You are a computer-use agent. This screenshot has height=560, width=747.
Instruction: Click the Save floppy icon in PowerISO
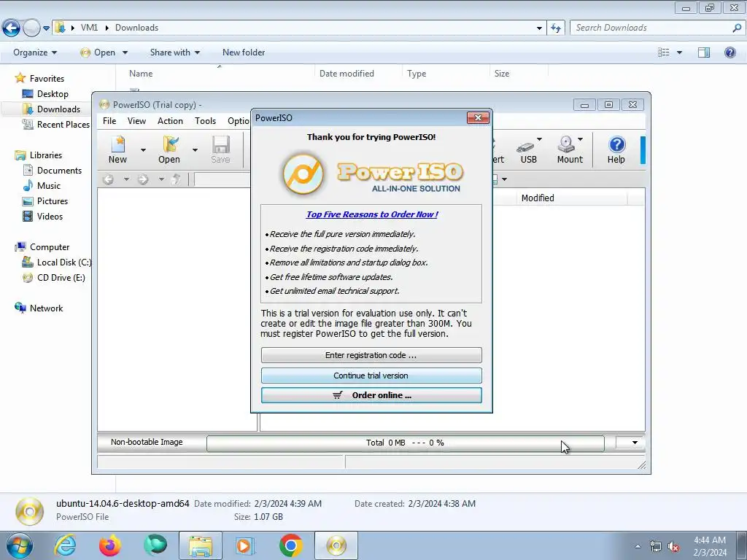(220, 144)
